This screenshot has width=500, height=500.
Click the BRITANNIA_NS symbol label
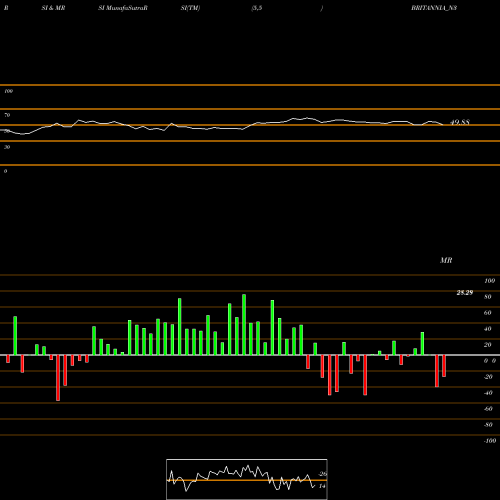point(434,8)
